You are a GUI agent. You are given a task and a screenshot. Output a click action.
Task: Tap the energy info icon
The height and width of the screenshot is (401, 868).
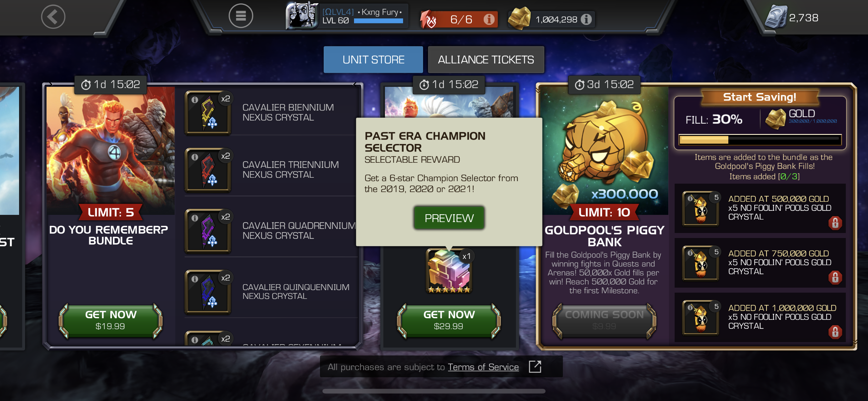point(489,19)
